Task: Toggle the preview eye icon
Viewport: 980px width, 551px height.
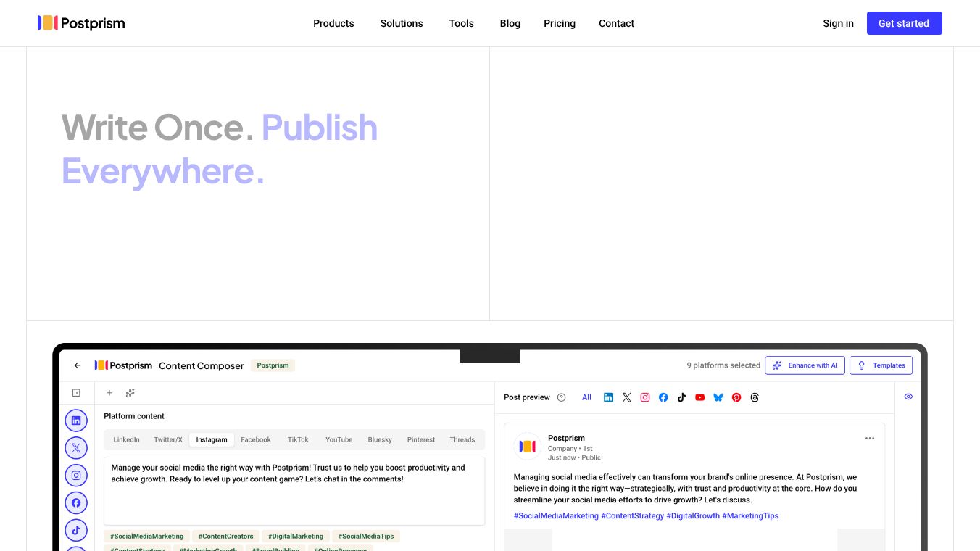Action: click(908, 397)
